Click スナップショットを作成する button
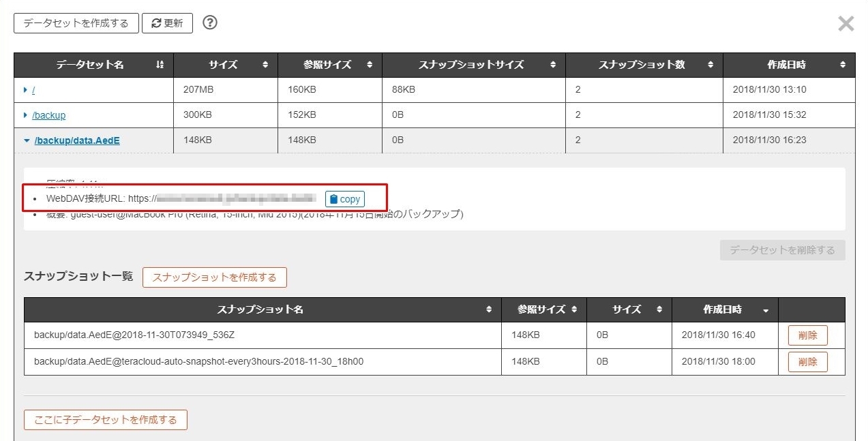The height and width of the screenshot is (441, 868). [214, 277]
